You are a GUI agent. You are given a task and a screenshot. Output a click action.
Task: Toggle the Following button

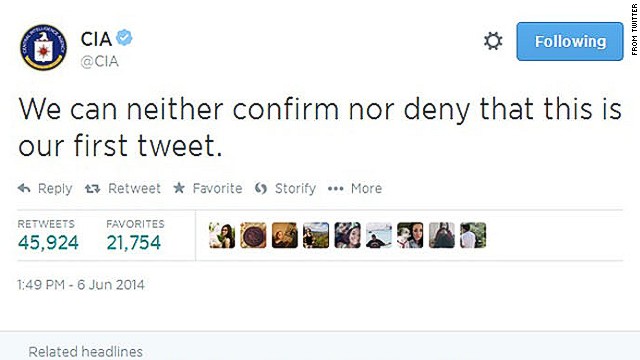570,41
